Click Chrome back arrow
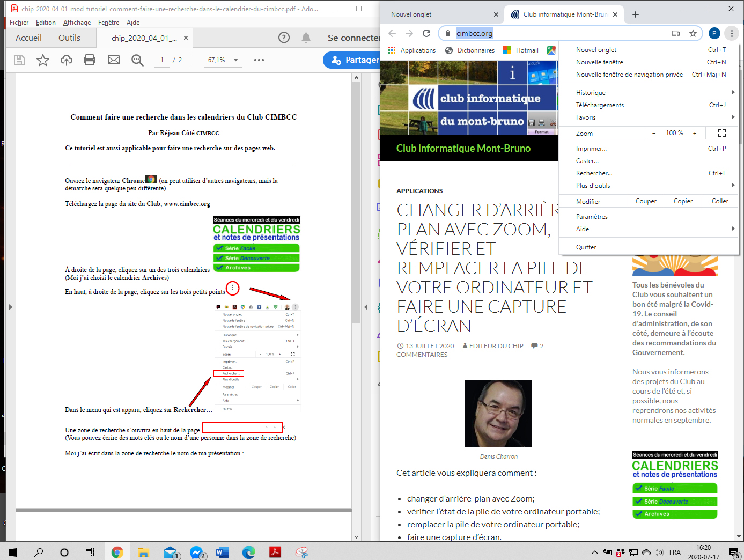 tap(392, 33)
